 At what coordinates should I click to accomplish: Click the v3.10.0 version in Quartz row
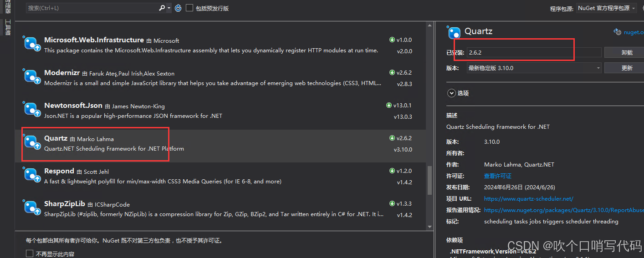pos(403,149)
